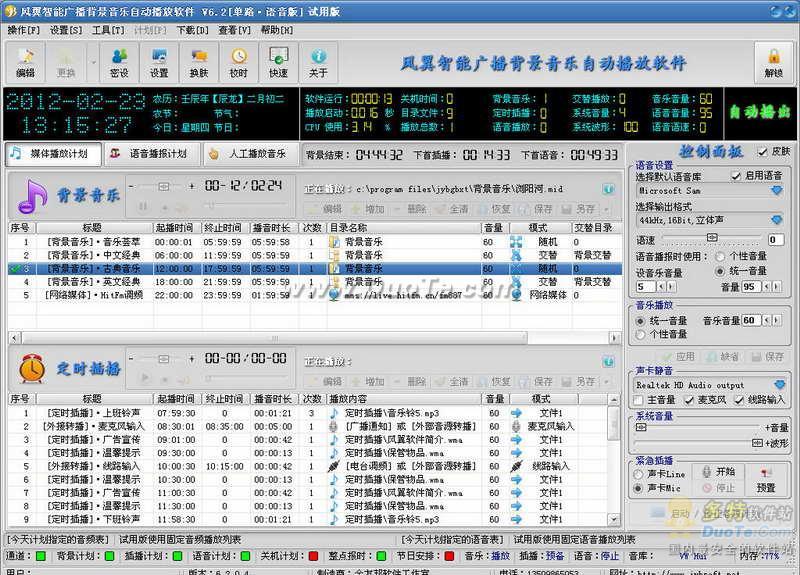Open Realtek HD Audio output dropdown
The height and width of the screenshot is (575, 800).
point(779,385)
